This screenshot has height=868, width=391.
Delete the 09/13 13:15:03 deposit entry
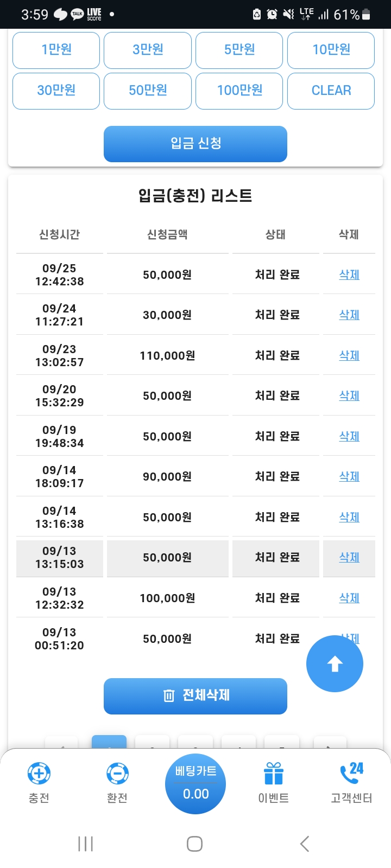click(349, 558)
